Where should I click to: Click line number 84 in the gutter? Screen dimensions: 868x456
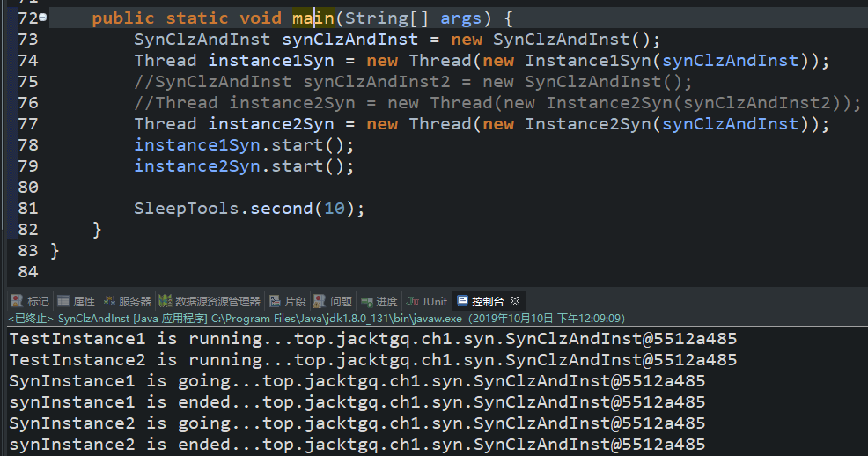tap(27, 272)
